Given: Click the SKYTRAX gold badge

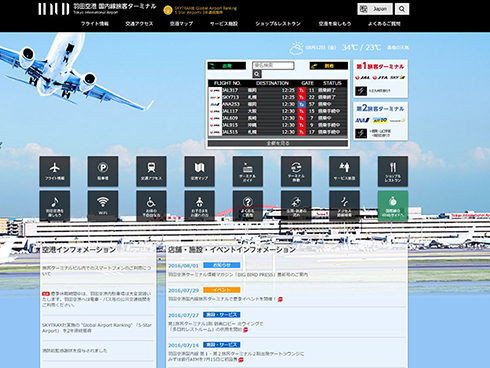Looking at the screenshot, I should (168, 10).
